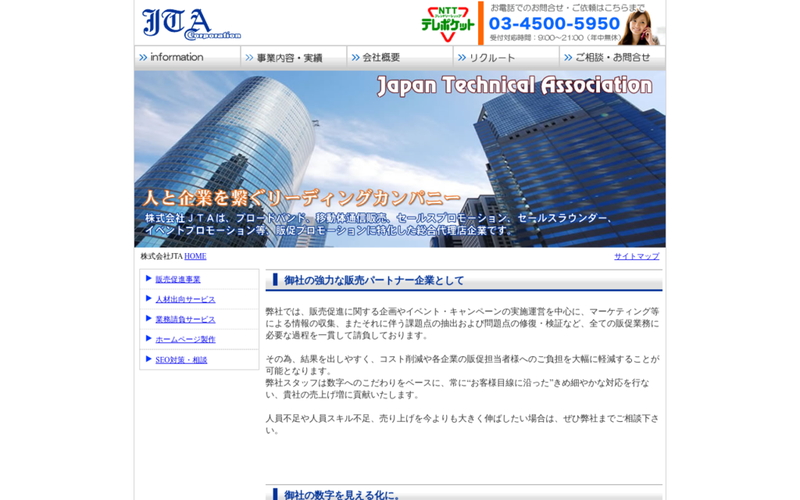Select リクルート in navigation bar
Image resolution: width=800 pixels, height=500 pixels.
(506, 58)
